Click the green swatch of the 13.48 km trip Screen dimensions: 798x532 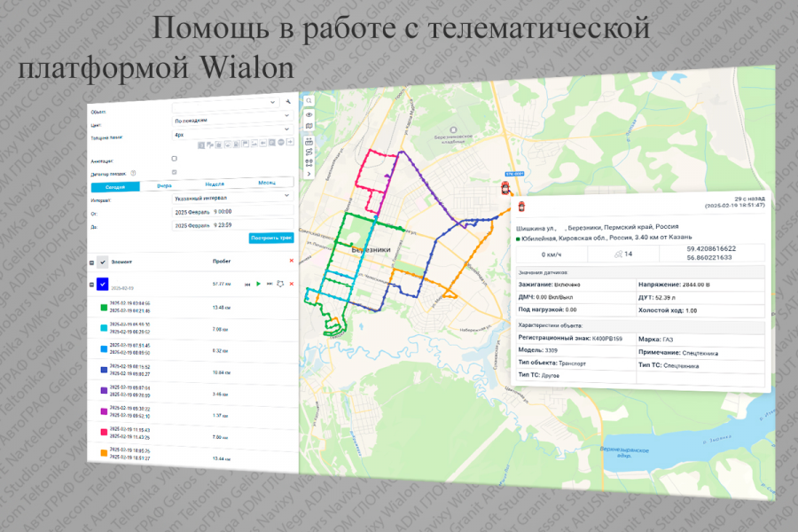104,307
